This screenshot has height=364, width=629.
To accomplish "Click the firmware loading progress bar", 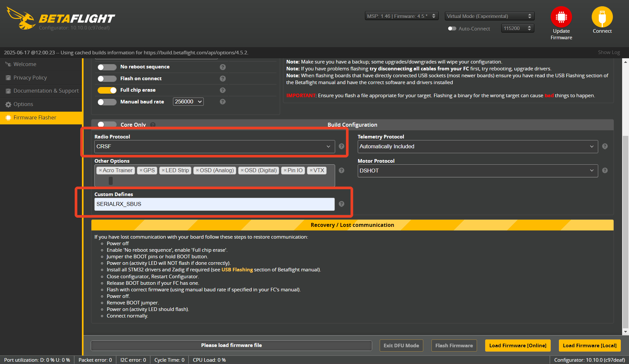I will 231,345.
